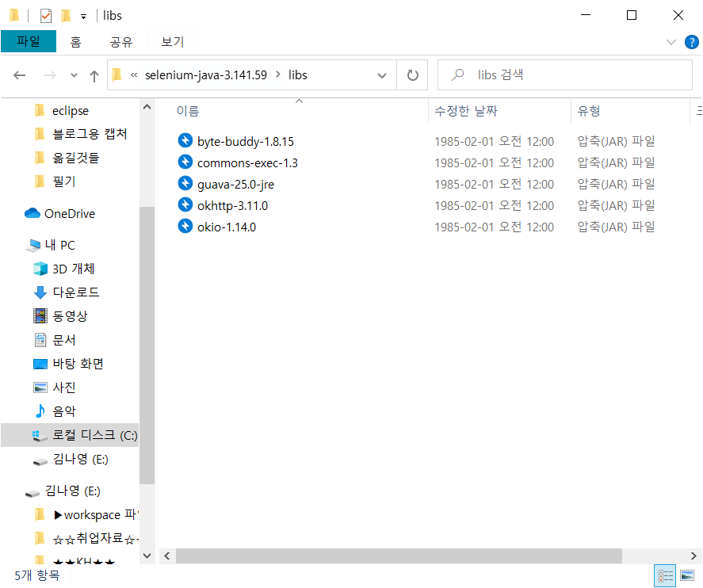Screen dimensions: 703x588
Task: Open recent locations dropdown arrow
Action: [74, 75]
